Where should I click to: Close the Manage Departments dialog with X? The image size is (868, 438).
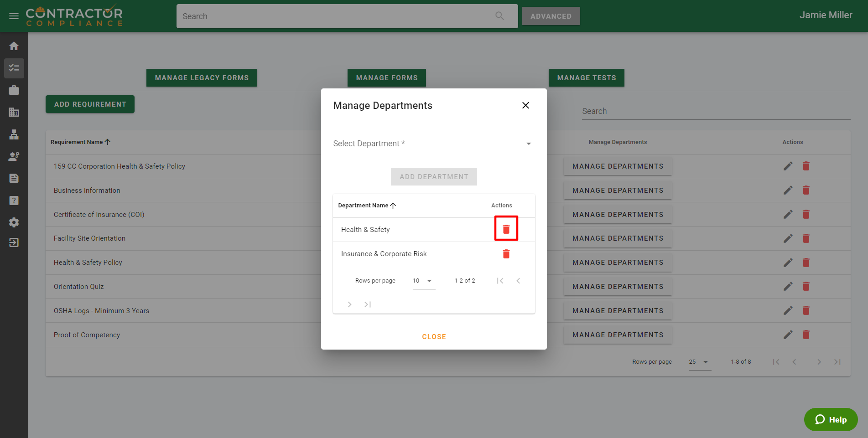click(525, 105)
